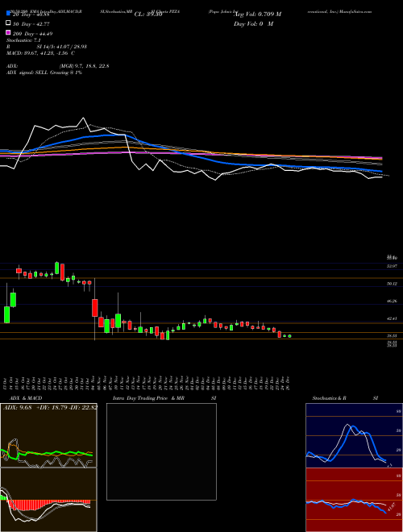This screenshot has height=532, width=403.
Task: Click the ADX indicator chart thumbnail
Action: pos(48,435)
